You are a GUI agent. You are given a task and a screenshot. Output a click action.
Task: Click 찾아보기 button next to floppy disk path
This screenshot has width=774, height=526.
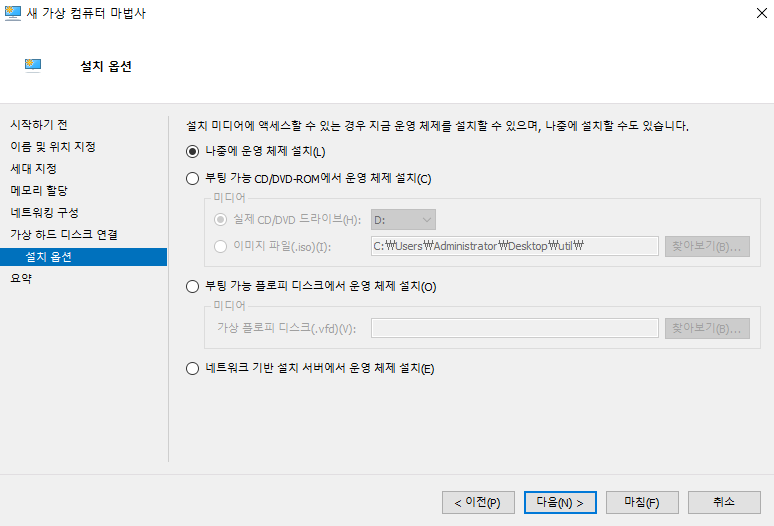707,329
